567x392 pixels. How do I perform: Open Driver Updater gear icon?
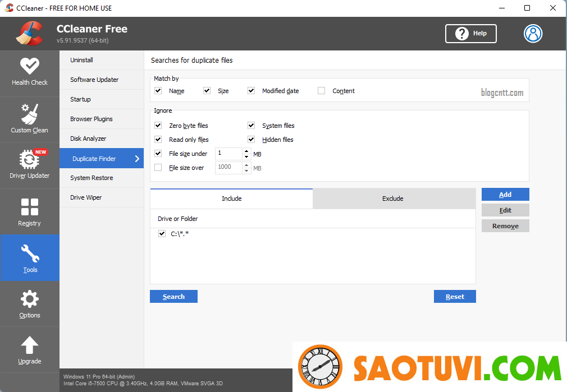coord(30,159)
